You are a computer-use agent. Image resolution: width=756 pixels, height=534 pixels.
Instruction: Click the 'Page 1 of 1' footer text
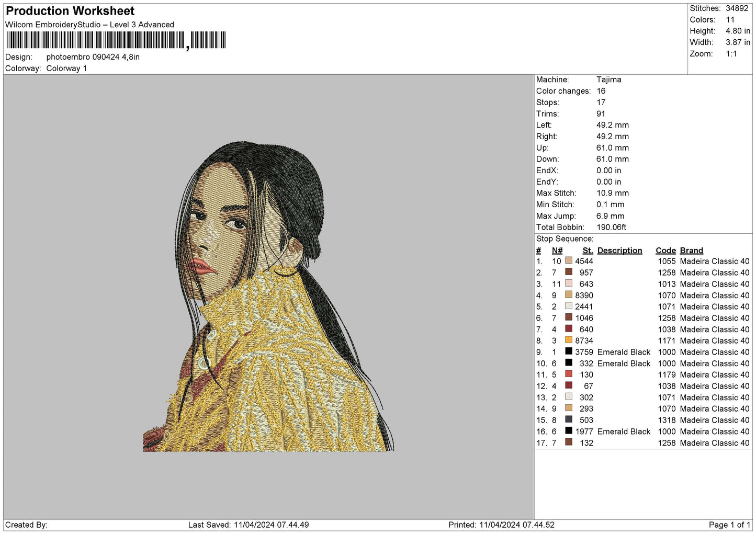[x=730, y=525]
